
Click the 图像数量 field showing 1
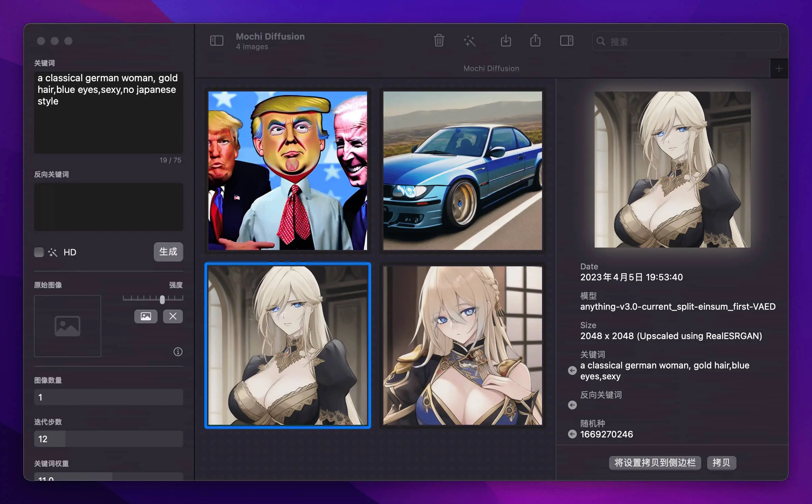[x=108, y=397]
